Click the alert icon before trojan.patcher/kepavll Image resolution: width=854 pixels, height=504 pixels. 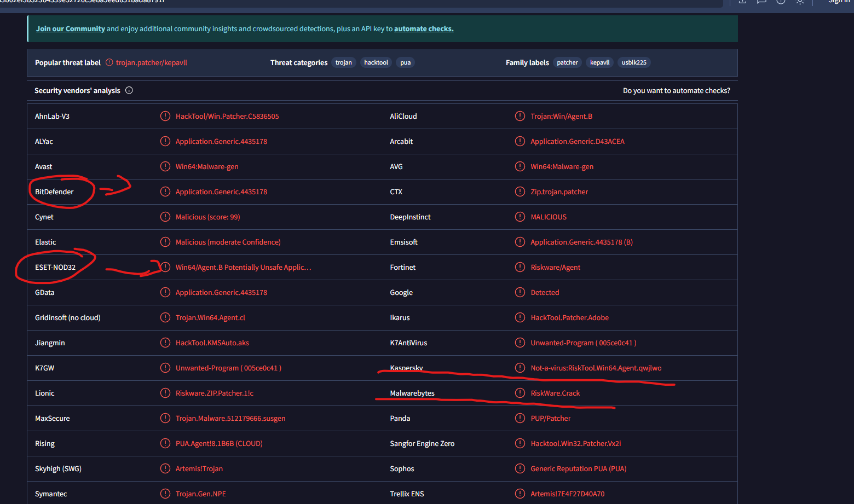pyautogui.click(x=109, y=62)
